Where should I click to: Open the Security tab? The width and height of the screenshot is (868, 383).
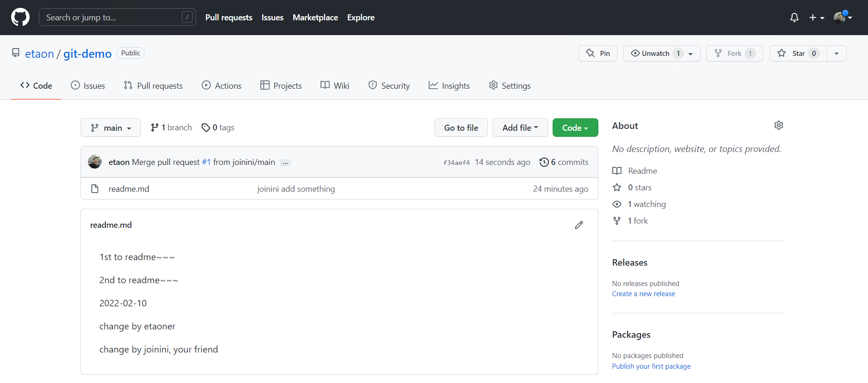point(389,85)
